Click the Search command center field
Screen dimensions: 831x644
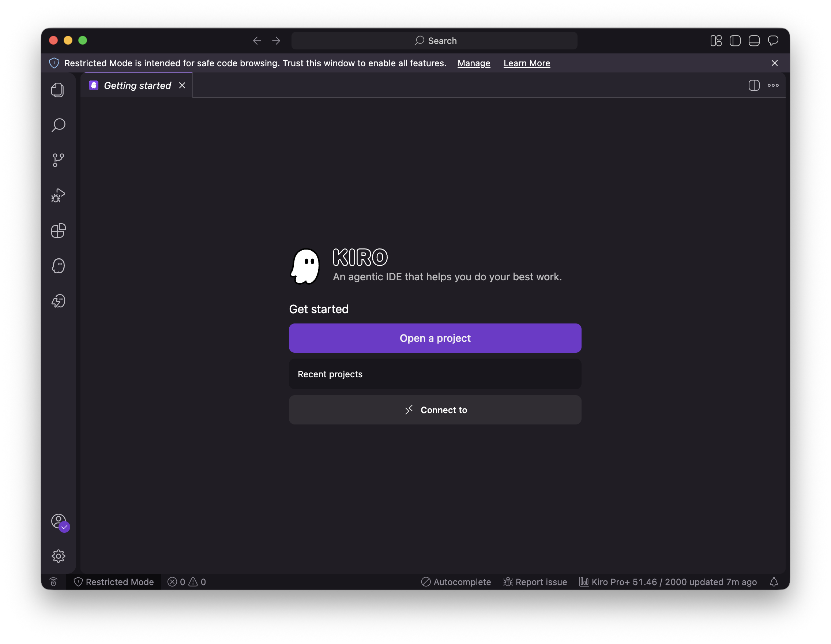tap(434, 41)
